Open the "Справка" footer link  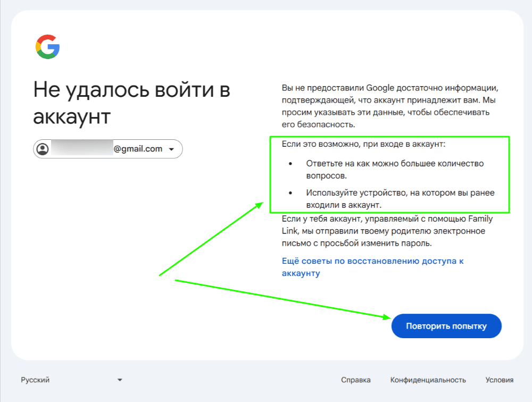pyautogui.click(x=355, y=380)
